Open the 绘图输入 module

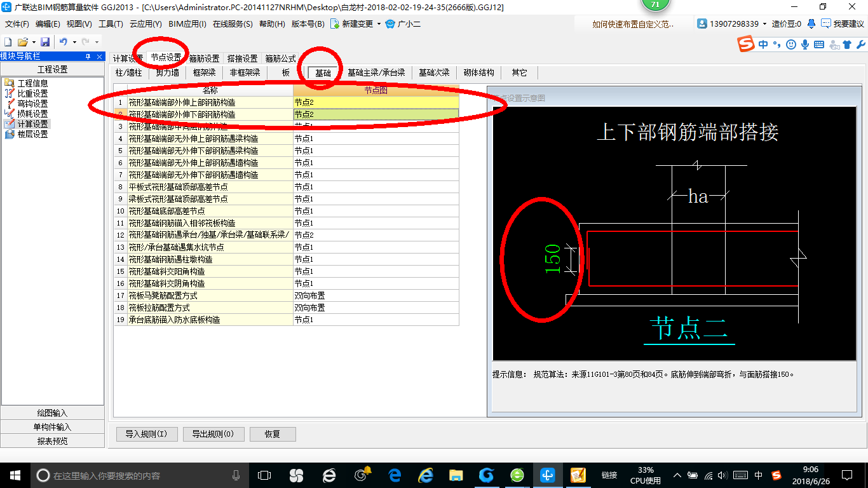point(52,413)
